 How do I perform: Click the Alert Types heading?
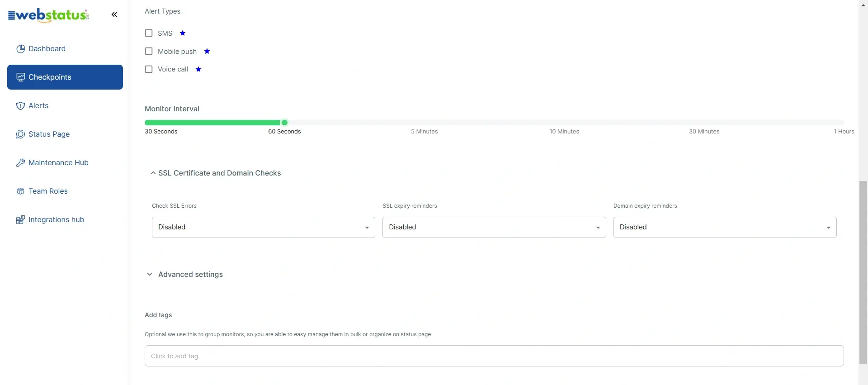click(162, 11)
